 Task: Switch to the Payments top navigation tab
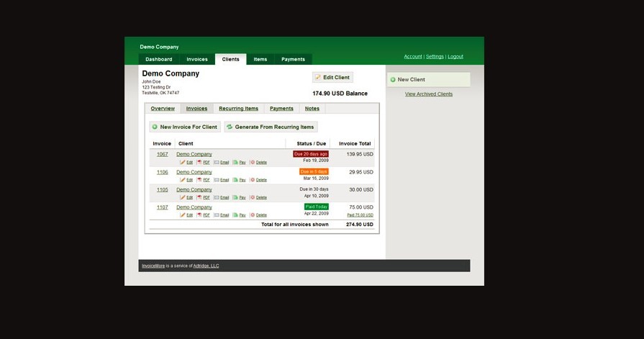pyautogui.click(x=293, y=59)
